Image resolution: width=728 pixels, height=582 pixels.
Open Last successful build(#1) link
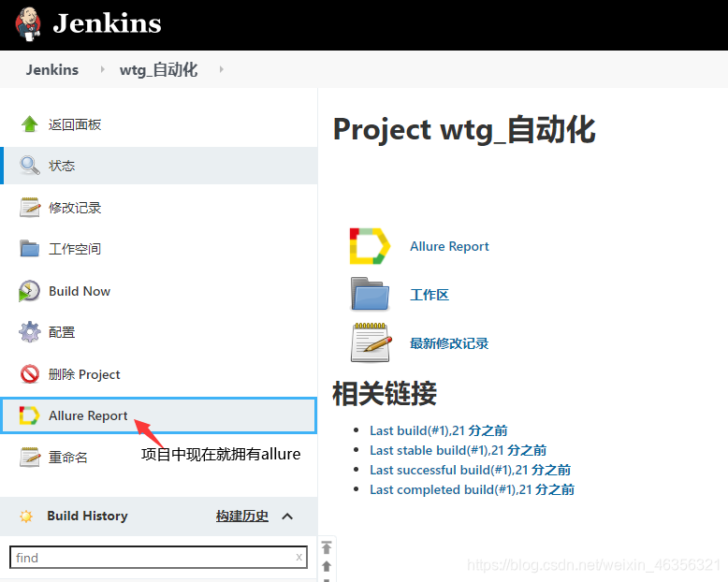pos(470,470)
